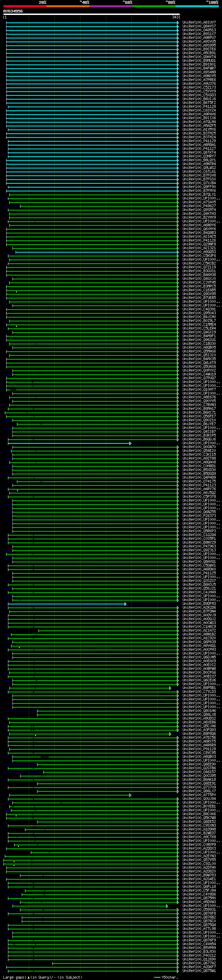The height and width of the screenshot is (980, 222).
Task: Select hit UniRef100_B9W783
Action: (x=199, y=875)
